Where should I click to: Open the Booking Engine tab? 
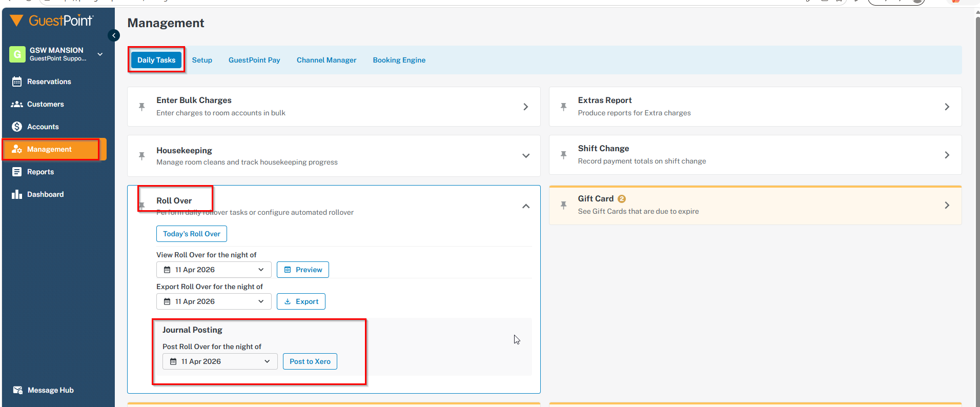click(x=399, y=60)
